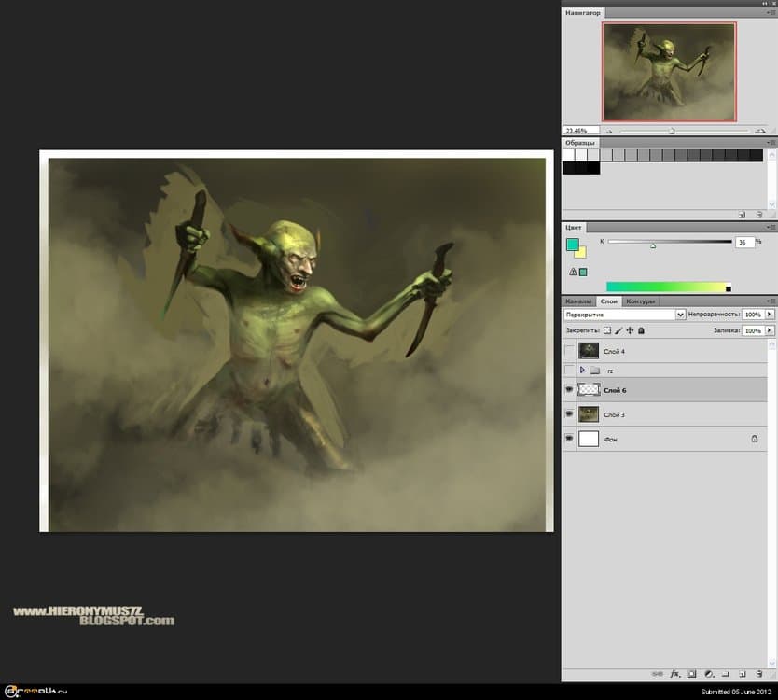Select the Слой 6 layer name

(x=615, y=390)
